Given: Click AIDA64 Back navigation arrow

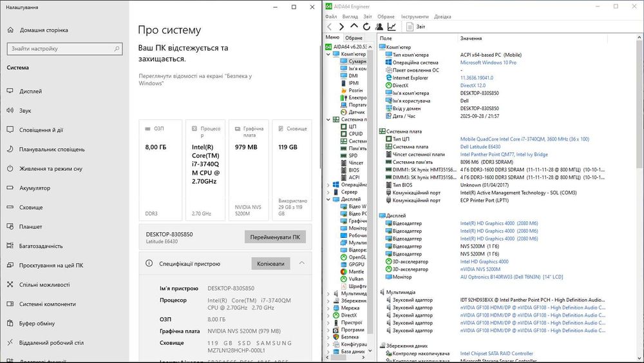Looking at the screenshot, I should [x=329, y=26].
